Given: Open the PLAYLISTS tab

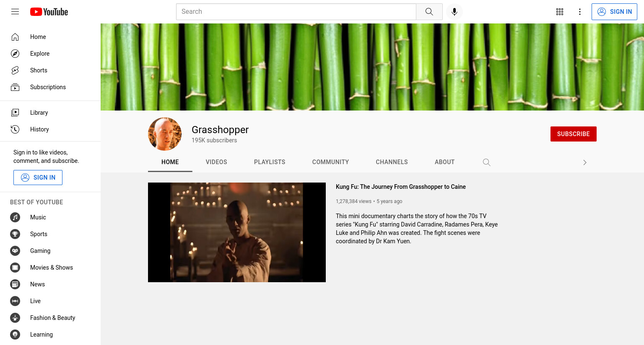Looking at the screenshot, I should click(270, 162).
